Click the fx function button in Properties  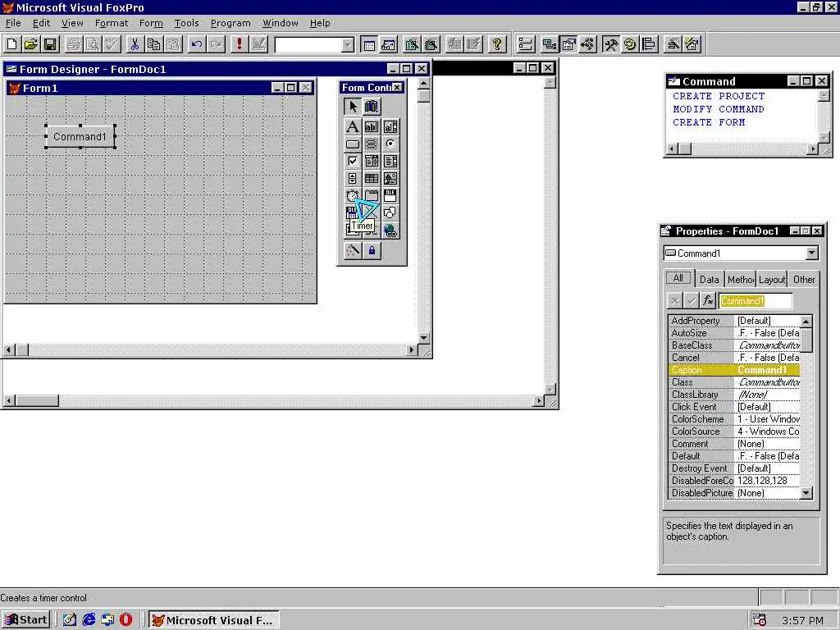click(x=708, y=300)
